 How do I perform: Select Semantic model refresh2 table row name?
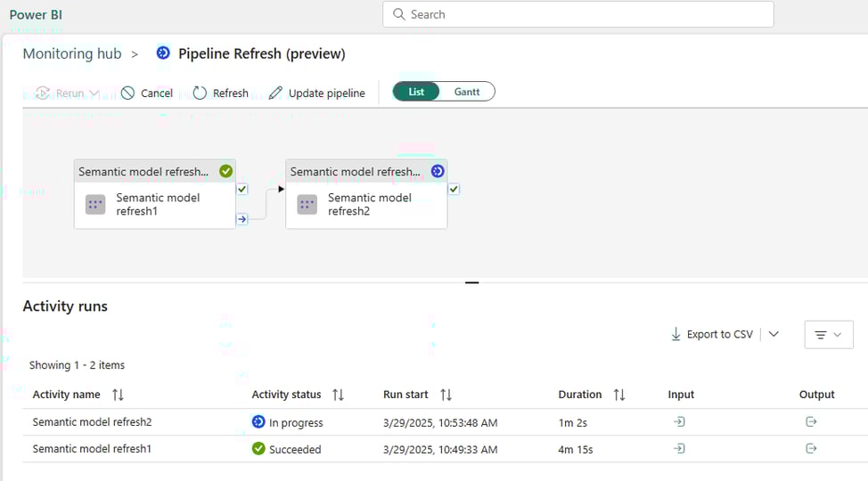tap(92, 422)
